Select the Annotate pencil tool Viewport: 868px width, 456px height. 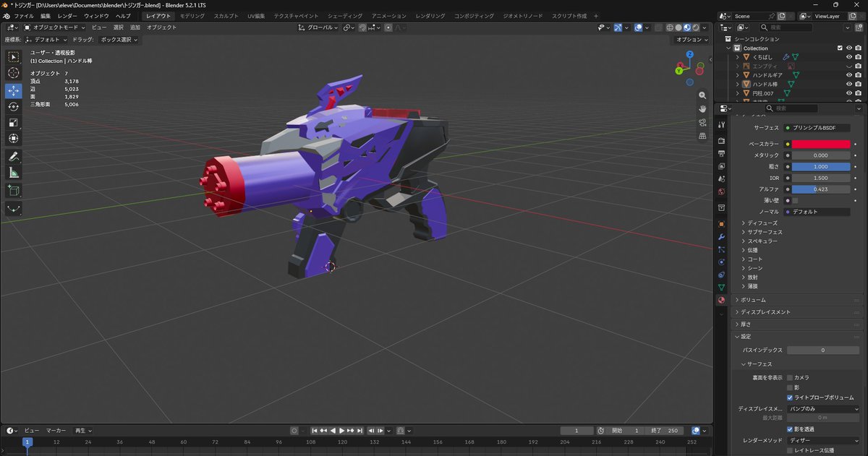click(14, 156)
